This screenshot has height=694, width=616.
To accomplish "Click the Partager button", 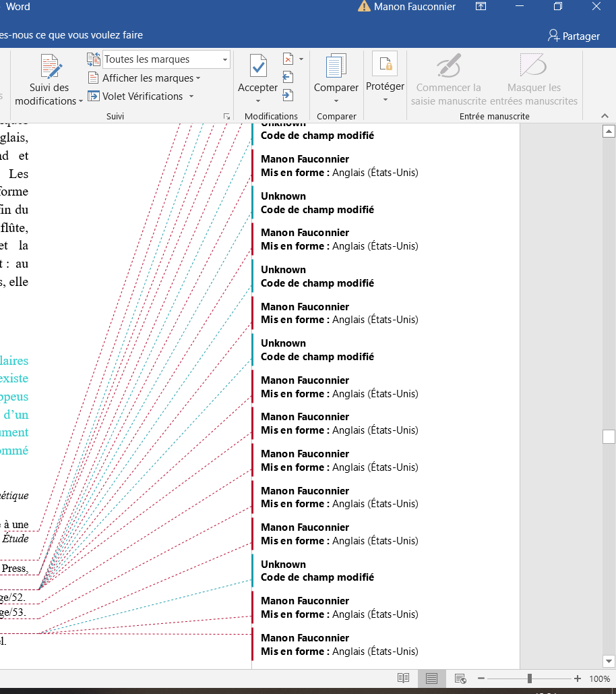I will (574, 36).
